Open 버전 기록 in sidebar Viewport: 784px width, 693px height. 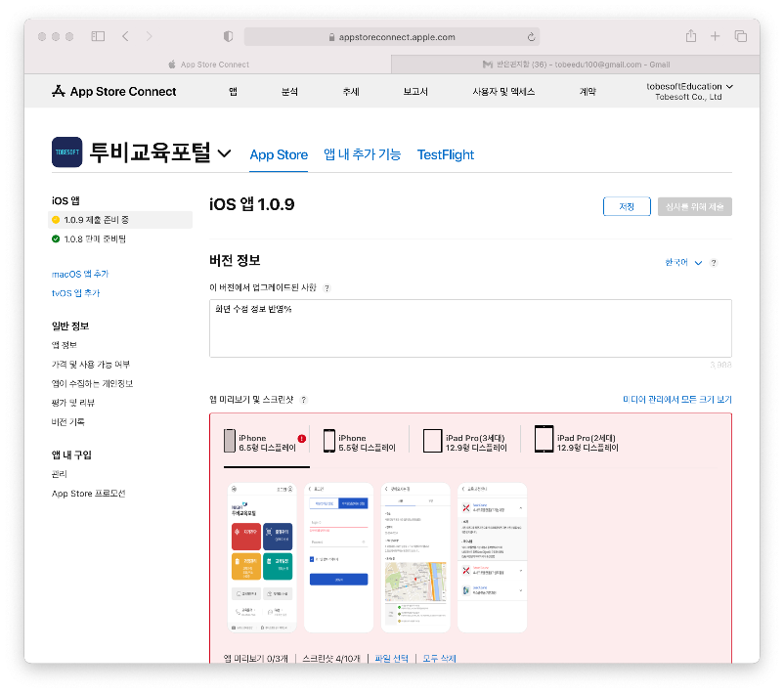68,422
